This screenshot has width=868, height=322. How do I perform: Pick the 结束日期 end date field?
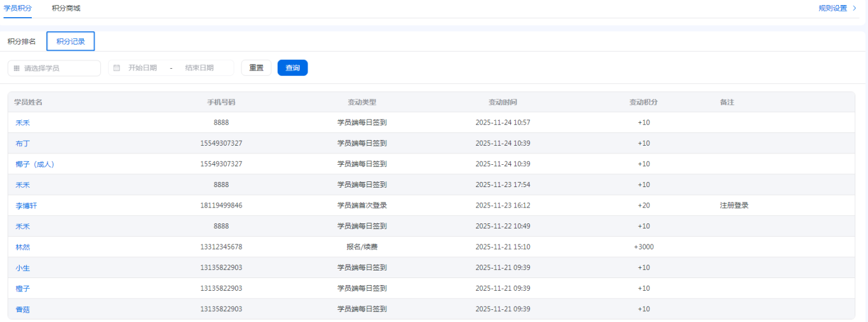pyautogui.click(x=200, y=67)
